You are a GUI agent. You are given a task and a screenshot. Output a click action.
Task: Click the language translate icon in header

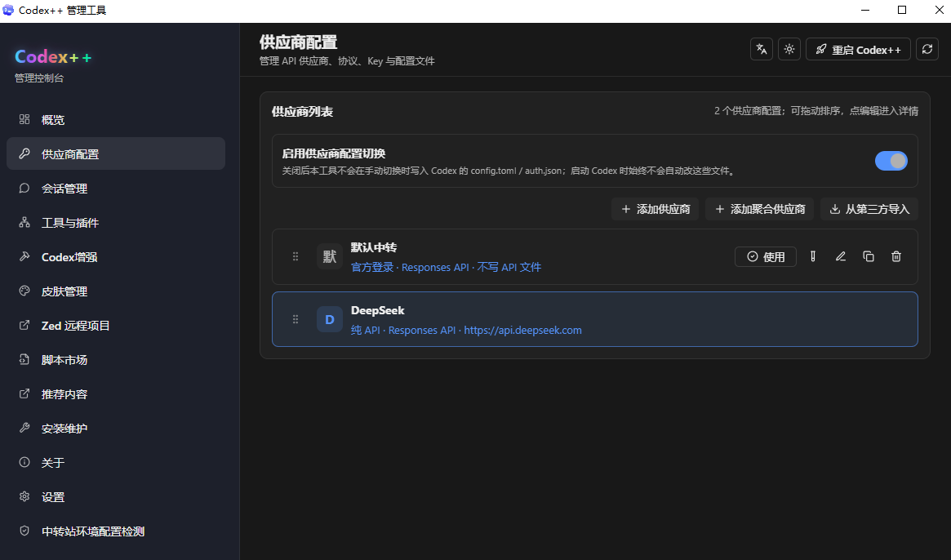click(761, 49)
